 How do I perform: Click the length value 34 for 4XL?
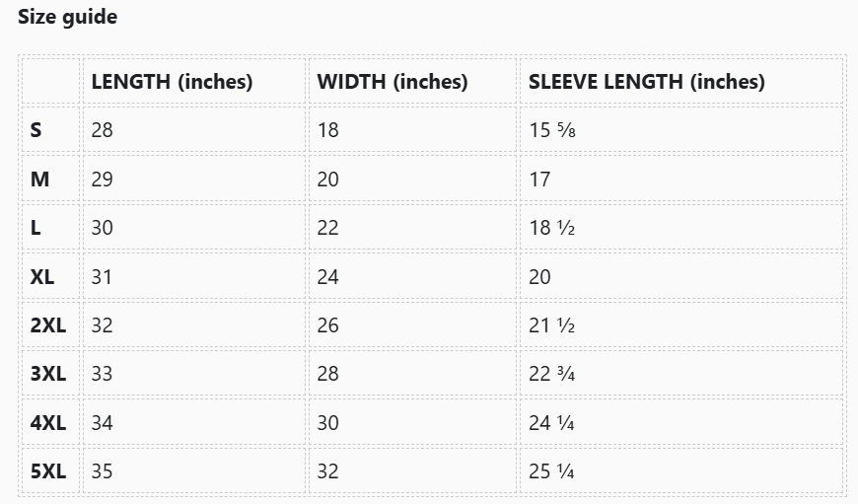(x=102, y=423)
